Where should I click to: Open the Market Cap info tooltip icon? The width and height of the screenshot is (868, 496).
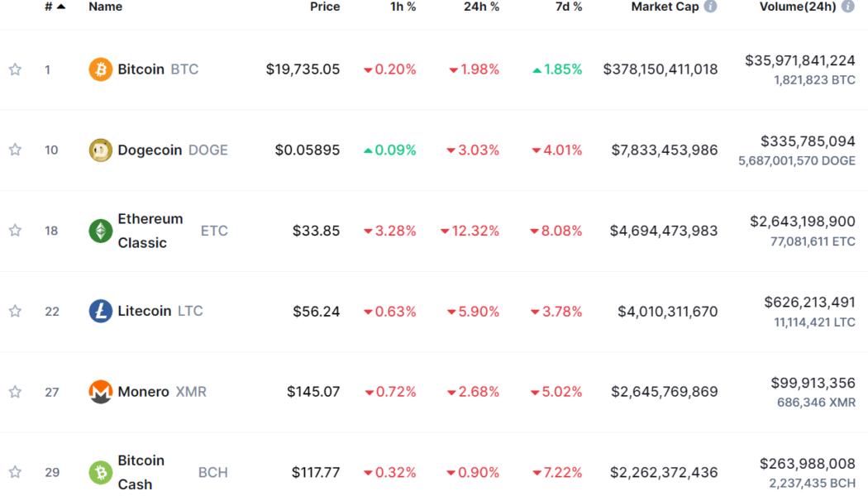click(x=712, y=6)
